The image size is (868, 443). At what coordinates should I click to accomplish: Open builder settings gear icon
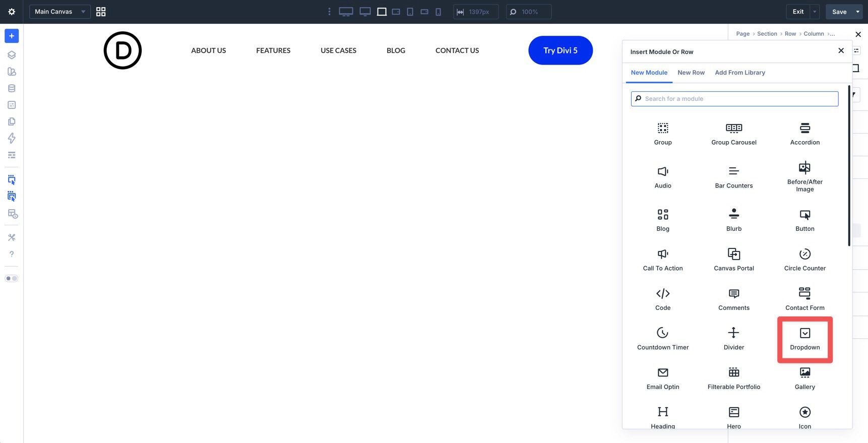(x=12, y=12)
